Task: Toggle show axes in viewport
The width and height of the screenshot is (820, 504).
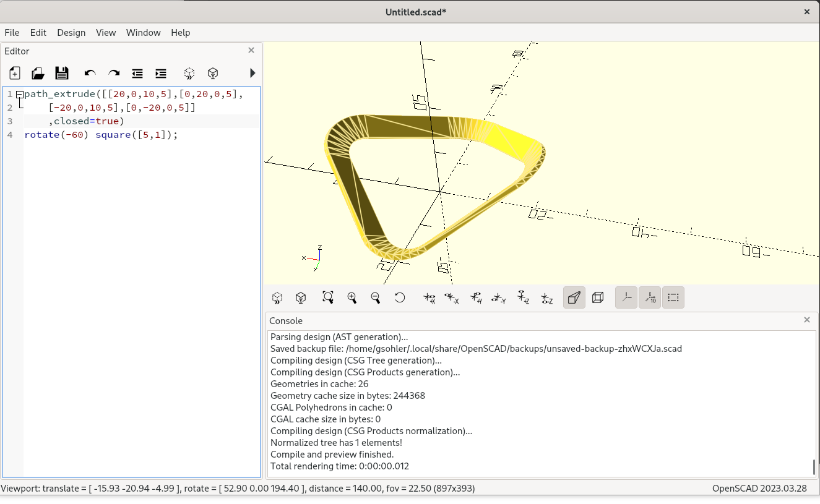Action: coord(626,297)
